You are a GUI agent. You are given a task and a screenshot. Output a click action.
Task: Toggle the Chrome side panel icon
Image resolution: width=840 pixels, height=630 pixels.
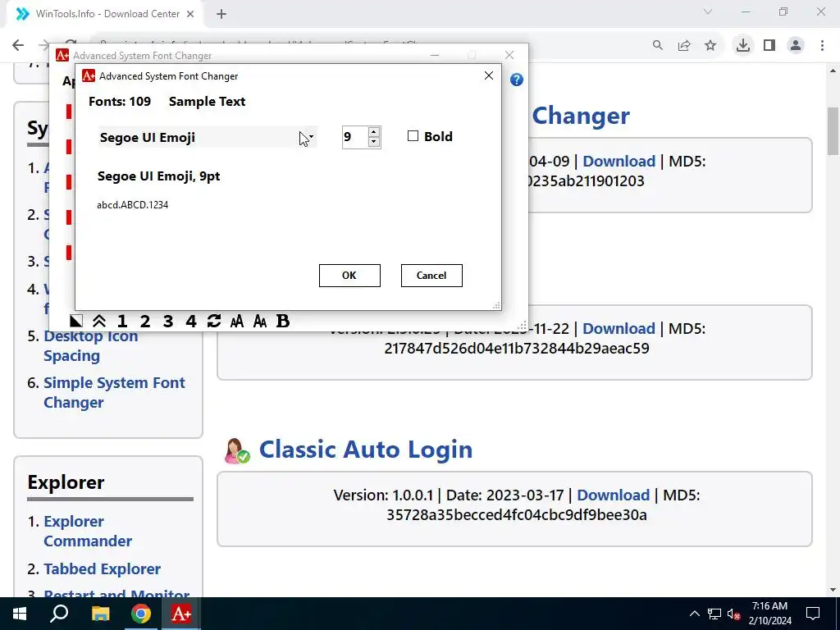pyautogui.click(x=769, y=45)
